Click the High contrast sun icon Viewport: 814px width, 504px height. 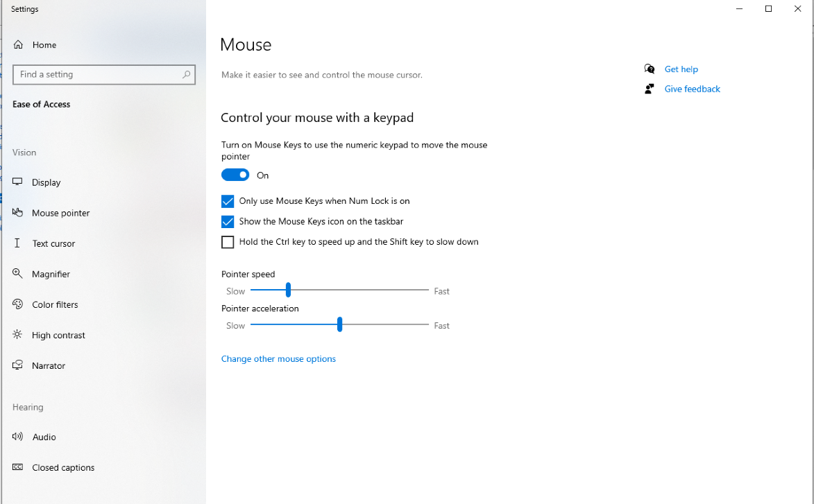tap(18, 335)
